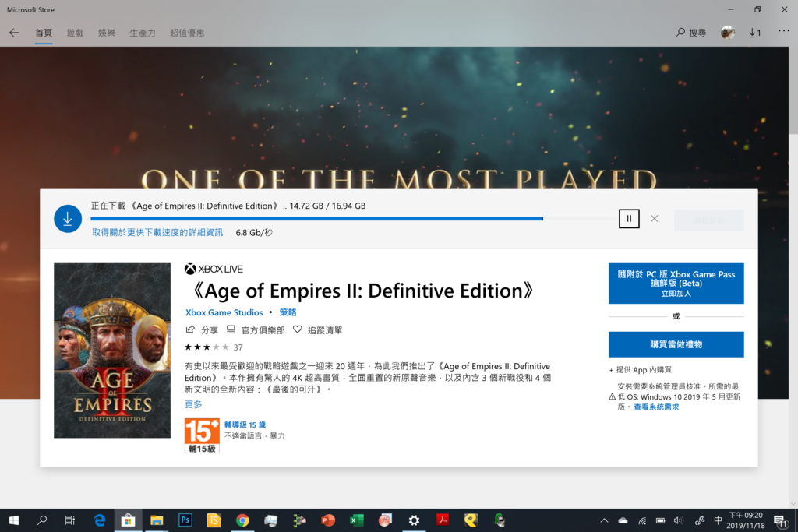This screenshot has height=532, width=798.
Task: Open Adobe Acrobat from taskbar
Action: [443, 520]
